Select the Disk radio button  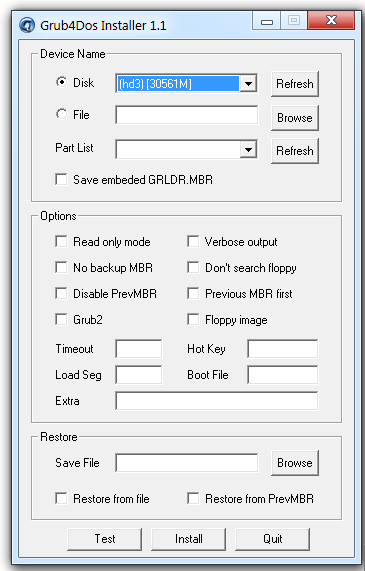click(x=62, y=82)
